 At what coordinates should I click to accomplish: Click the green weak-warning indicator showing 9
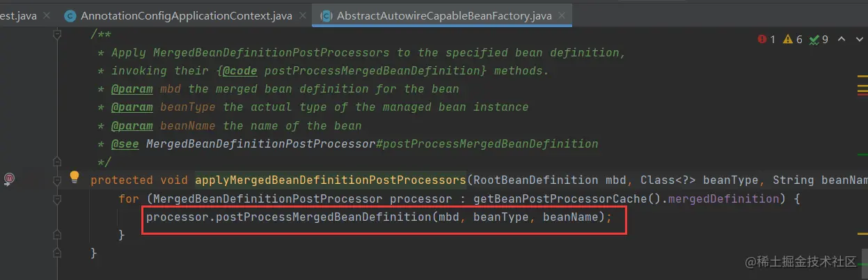(x=819, y=40)
